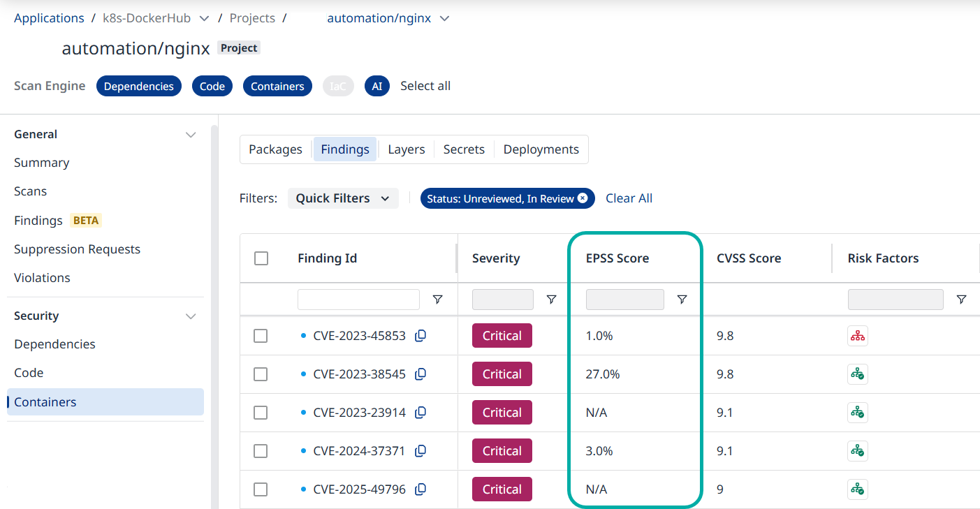Copy the CVE-2023-45853 finding ID

click(420, 336)
